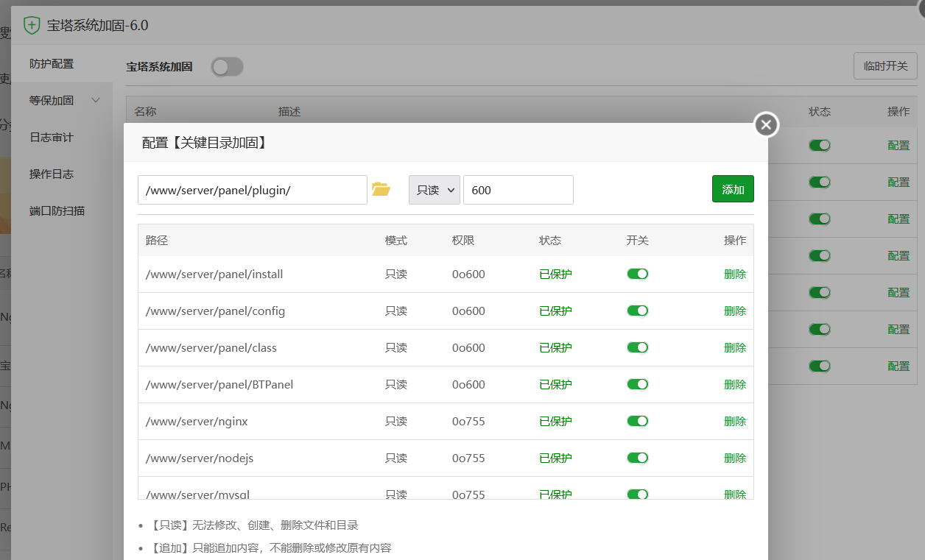Image resolution: width=925 pixels, height=560 pixels.
Task: Toggle switch for /www/server/nodejs
Action: click(x=638, y=458)
